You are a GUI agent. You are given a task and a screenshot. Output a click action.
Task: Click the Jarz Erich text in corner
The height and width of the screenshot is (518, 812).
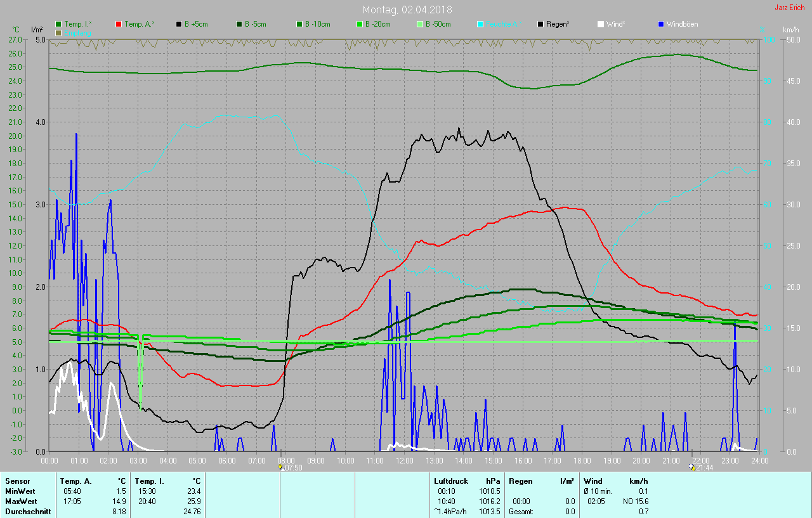pyautogui.click(x=789, y=8)
